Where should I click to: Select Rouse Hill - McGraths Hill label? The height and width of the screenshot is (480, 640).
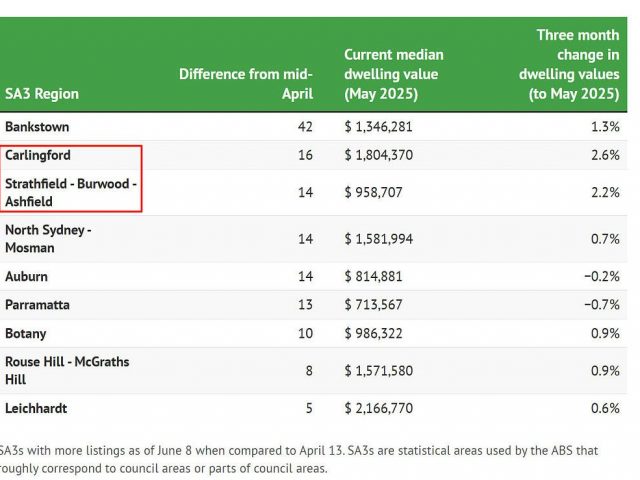(67, 370)
